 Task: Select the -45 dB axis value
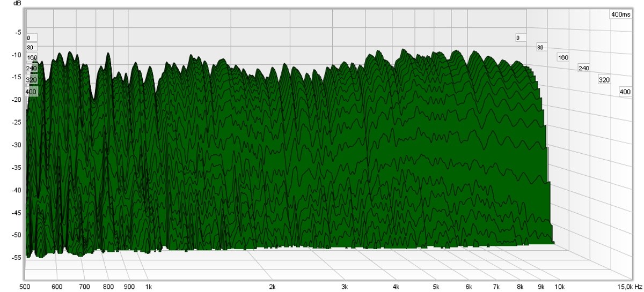[18, 212]
